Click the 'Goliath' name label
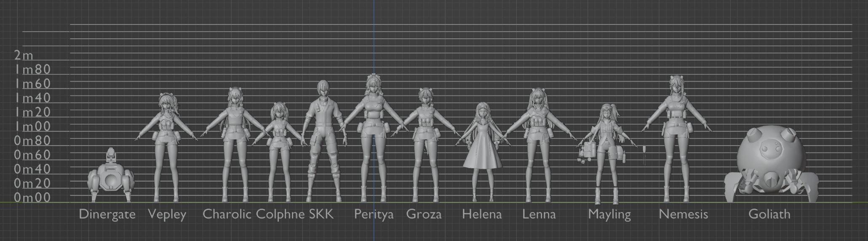Image resolution: width=868 pixels, height=241 pixels. (x=769, y=214)
